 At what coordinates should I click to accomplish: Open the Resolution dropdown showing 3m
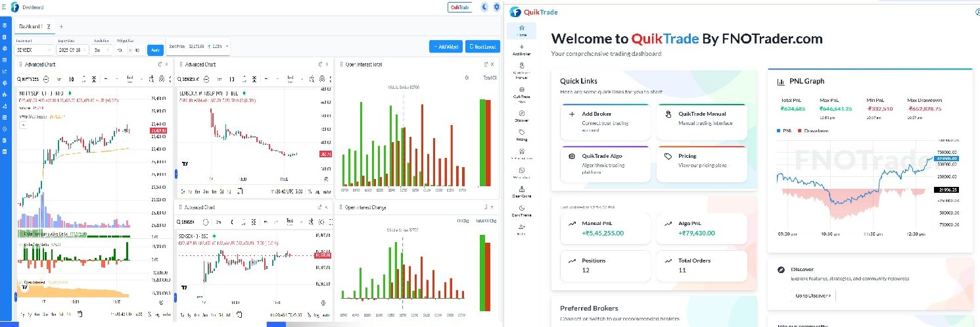click(x=103, y=50)
